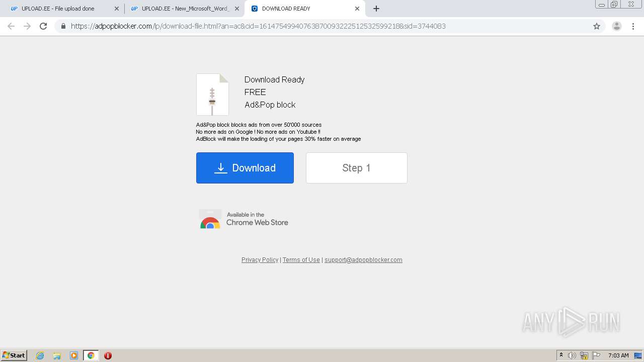Screen dimensions: 644x362
Task: Click the 'No more ads on Google' text line
Action: pos(258,132)
